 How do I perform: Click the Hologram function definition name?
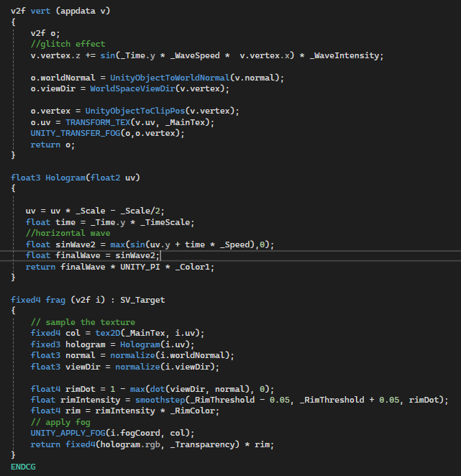pos(65,178)
